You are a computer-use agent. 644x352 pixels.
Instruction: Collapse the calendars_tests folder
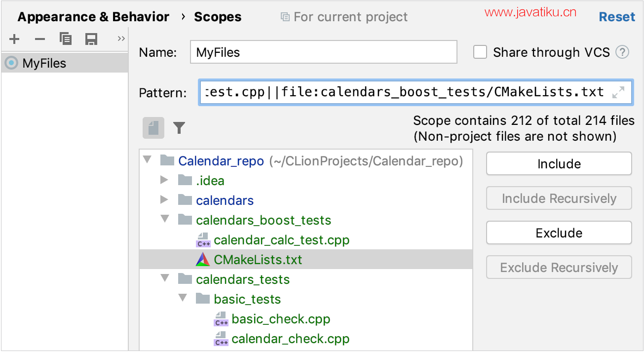click(x=165, y=279)
